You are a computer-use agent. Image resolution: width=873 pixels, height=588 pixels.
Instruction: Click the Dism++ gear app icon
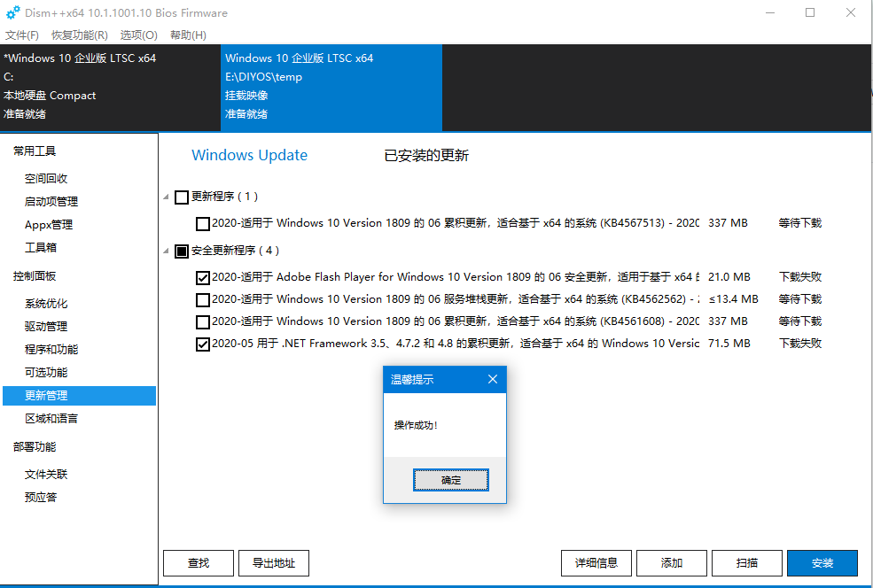click(12, 12)
